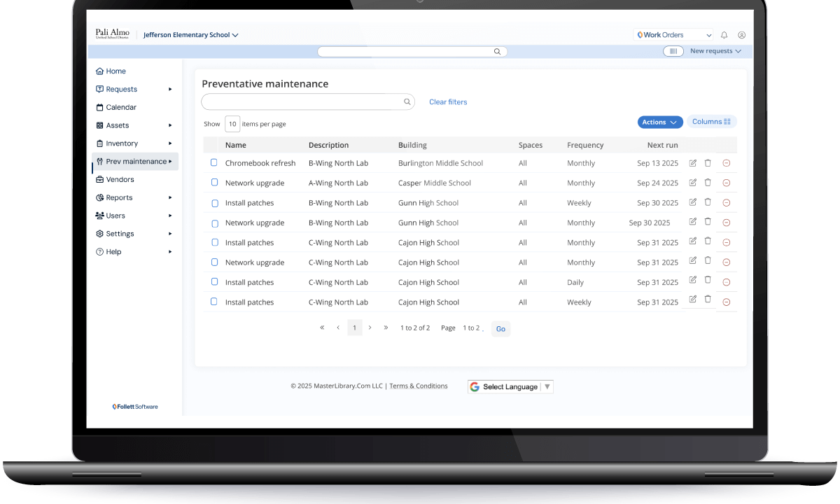The width and height of the screenshot is (840, 504).
Task: Click the search icon in the maintenance filter field
Action: (x=407, y=102)
